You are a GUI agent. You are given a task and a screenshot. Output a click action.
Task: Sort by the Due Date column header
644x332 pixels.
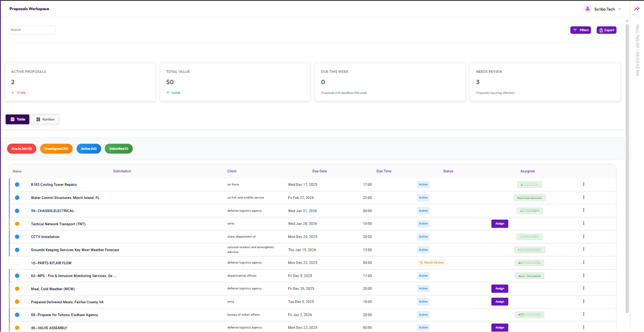[320, 171]
